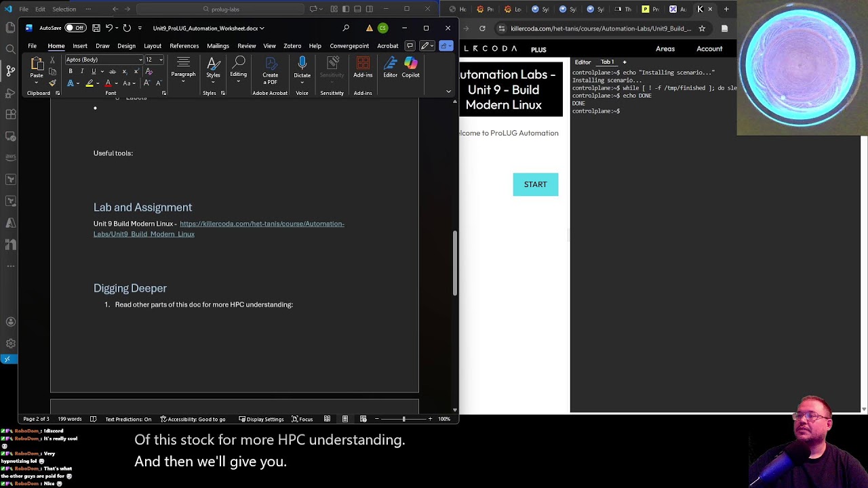Screen dimensions: 868x488
Task: Open the References ribbon tab
Action: [x=184, y=45]
